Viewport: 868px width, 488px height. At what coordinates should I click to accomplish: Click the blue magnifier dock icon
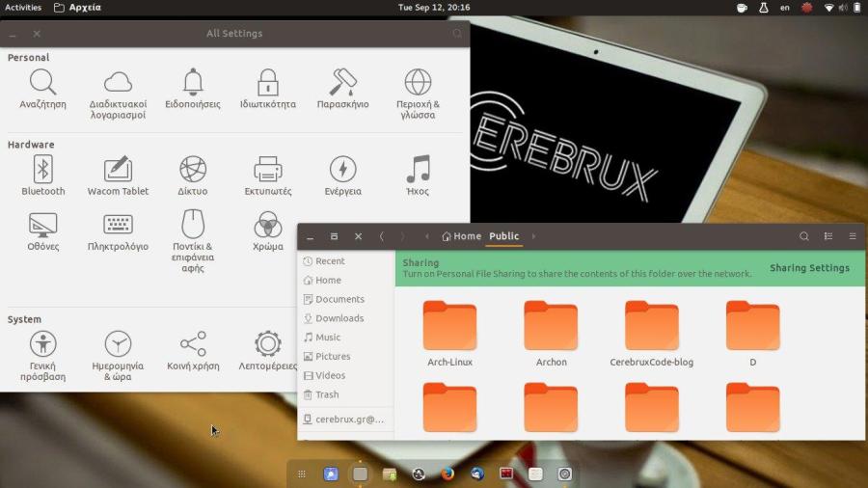(x=331, y=474)
